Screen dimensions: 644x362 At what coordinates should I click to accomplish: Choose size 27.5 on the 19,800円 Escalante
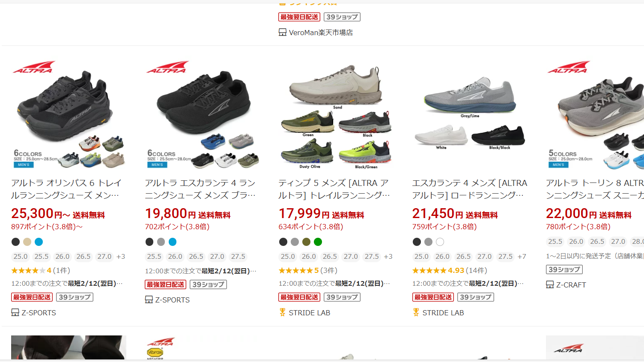[238, 256]
